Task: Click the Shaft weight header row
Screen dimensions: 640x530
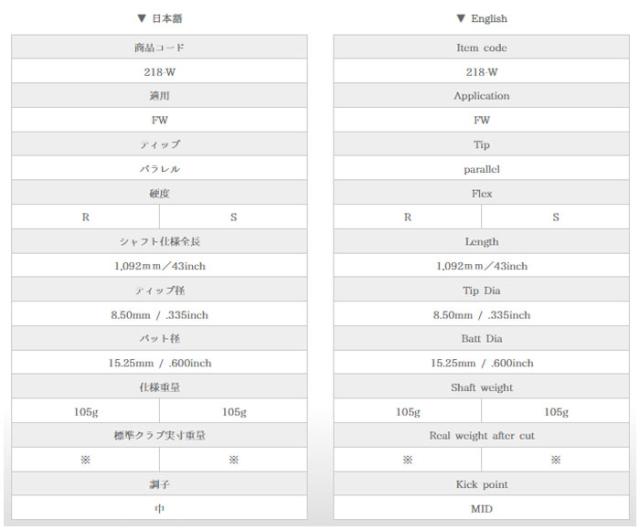Action: (481, 386)
